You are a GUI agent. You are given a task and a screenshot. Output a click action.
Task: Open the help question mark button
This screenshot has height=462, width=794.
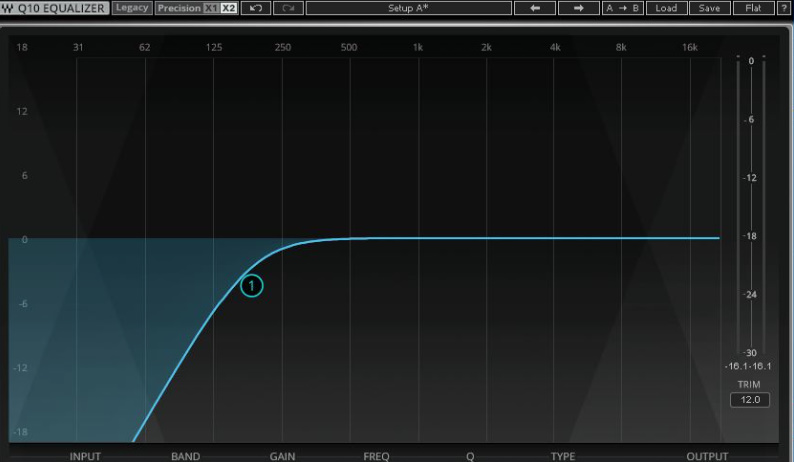point(783,8)
